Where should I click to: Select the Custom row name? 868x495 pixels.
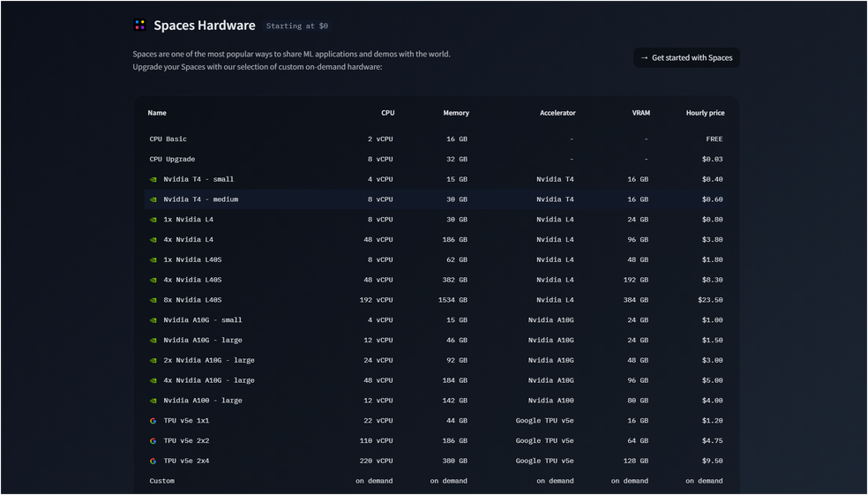pyautogui.click(x=161, y=481)
